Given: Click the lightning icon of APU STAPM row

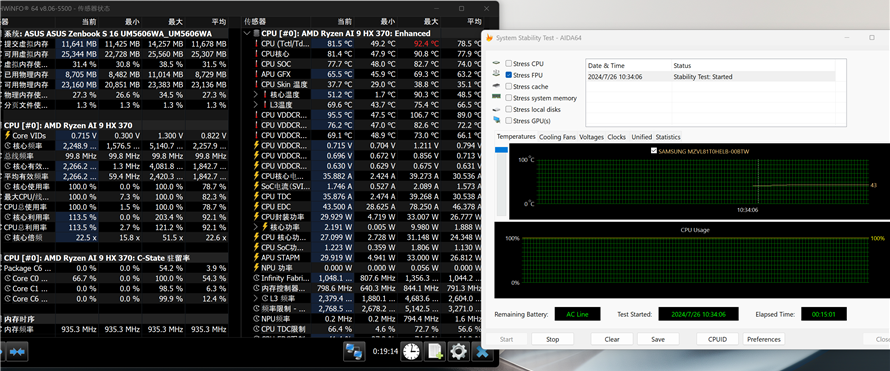Looking at the screenshot, I should click(257, 258).
